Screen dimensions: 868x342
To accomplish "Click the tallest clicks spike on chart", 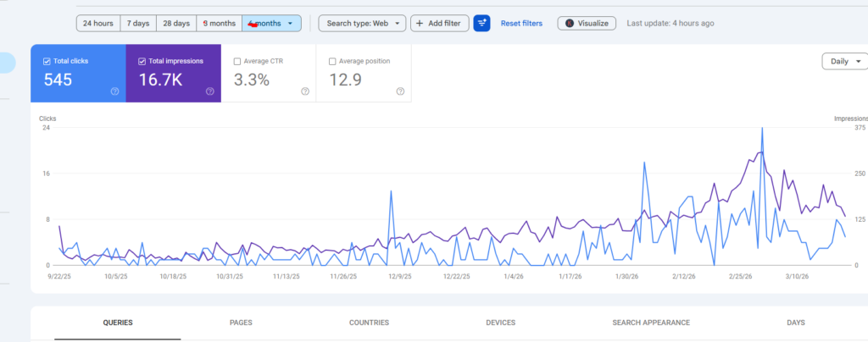I will click(762, 130).
